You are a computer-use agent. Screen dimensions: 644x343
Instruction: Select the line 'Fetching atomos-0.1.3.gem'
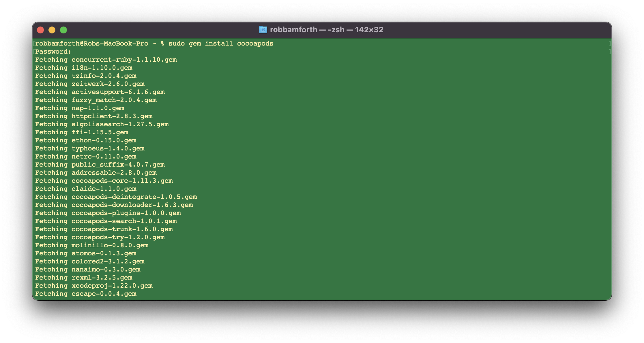click(x=86, y=253)
